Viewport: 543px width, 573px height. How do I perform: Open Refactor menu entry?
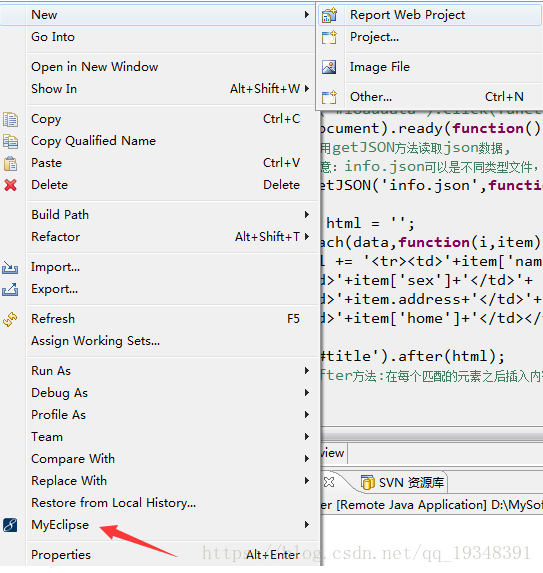tap(159, 237)
